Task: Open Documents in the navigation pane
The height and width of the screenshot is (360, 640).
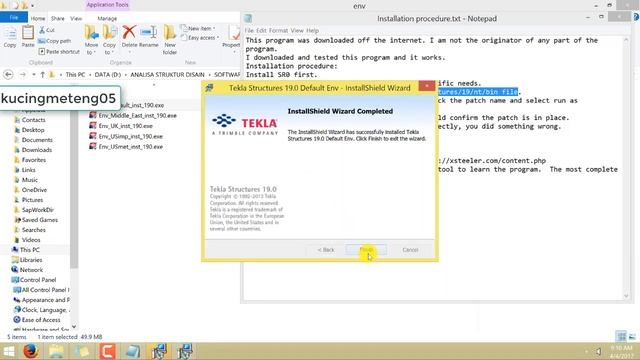Action: pos(37,140)
